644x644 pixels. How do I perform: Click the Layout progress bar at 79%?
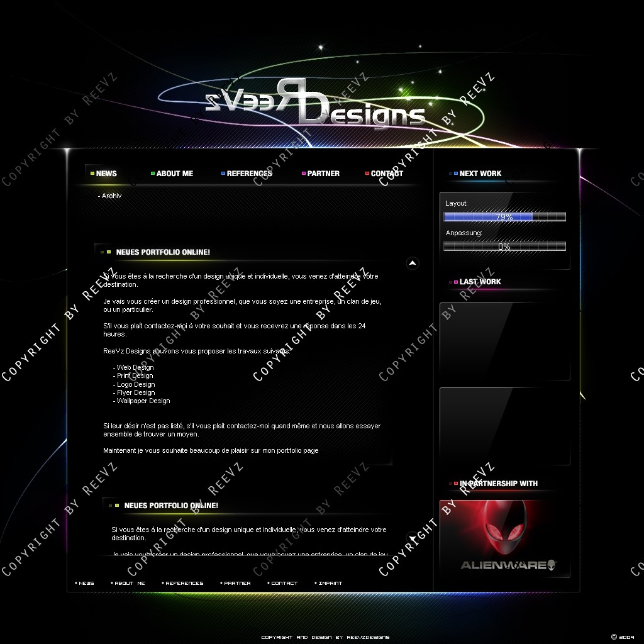(x=504, y=217)
